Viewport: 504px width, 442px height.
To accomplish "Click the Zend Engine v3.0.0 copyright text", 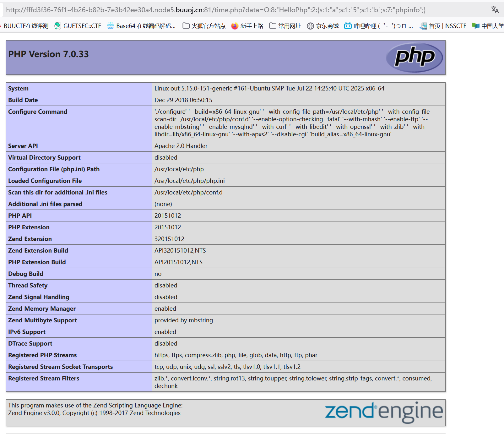I will 94,413.
